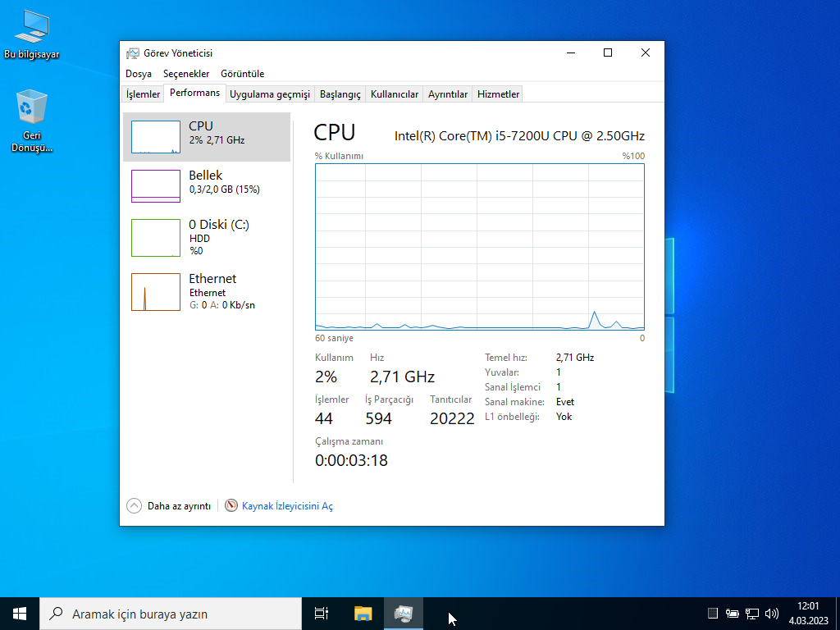This screenshot has width=840, height=630.
Task: Click the power plug icon in the system tray
Action: (x=733, y=614)
